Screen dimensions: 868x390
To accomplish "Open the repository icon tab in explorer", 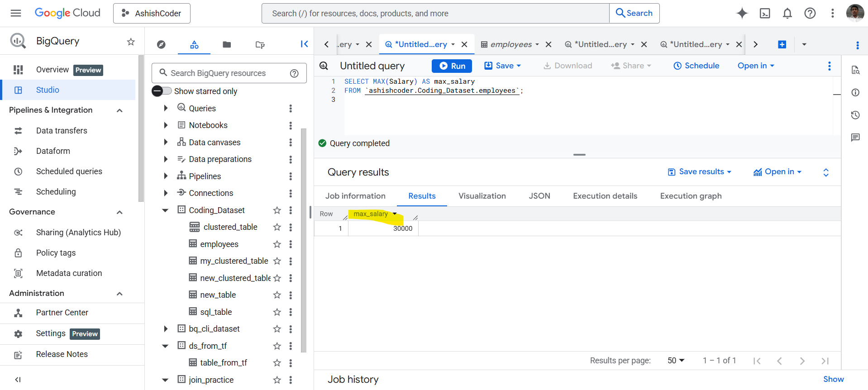I will click(260, 44).
